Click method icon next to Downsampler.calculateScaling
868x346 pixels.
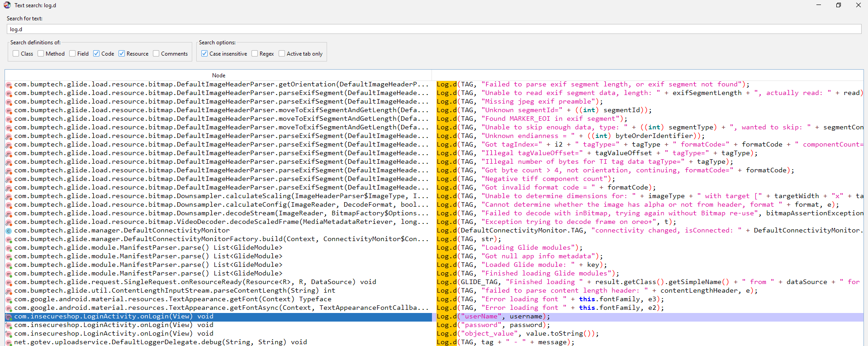click(9, 196)
